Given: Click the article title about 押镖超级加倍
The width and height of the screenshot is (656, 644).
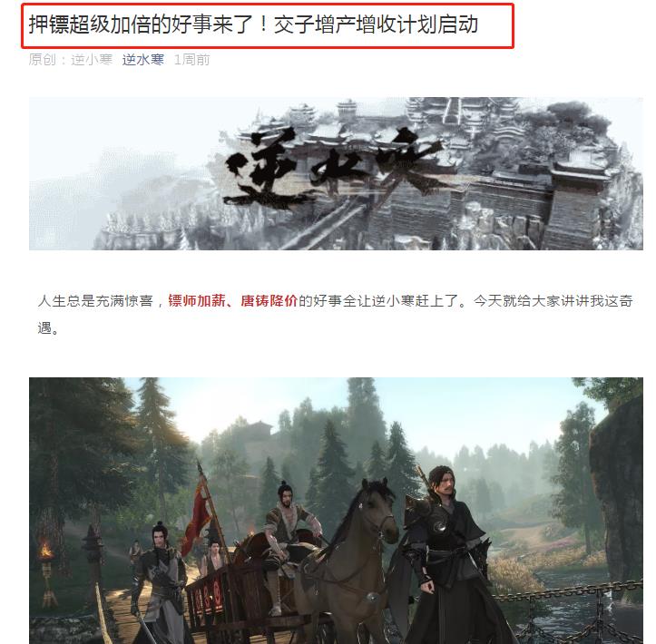Looking at the screenshot, I should [x=253, y=24].
